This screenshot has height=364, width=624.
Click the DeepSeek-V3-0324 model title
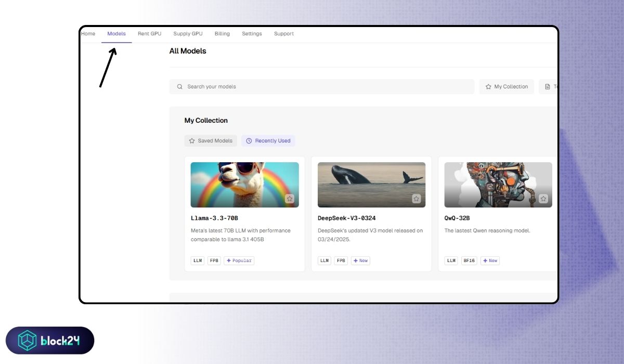tap(347, 218)
